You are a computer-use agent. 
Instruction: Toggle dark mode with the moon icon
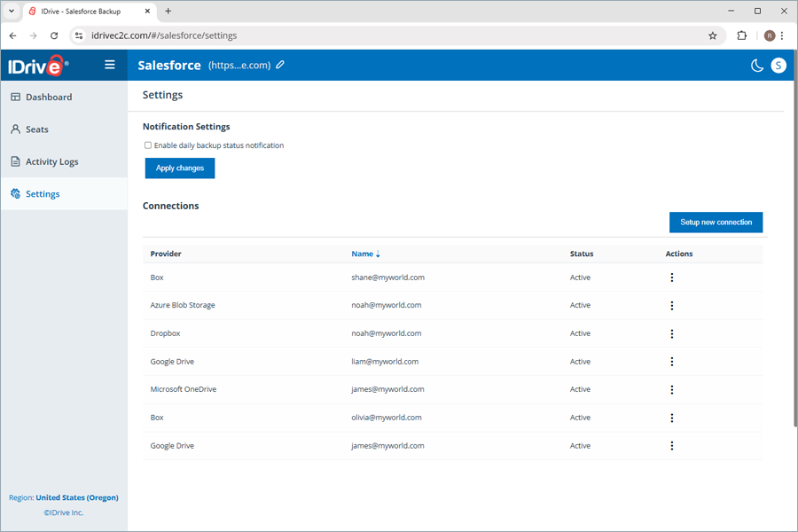point(757,66)
